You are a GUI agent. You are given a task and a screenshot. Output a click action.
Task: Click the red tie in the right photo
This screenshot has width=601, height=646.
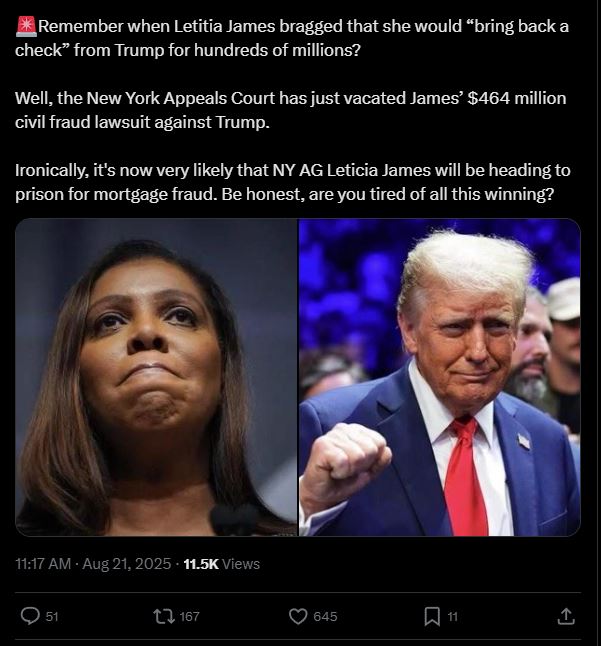[465, 476]
